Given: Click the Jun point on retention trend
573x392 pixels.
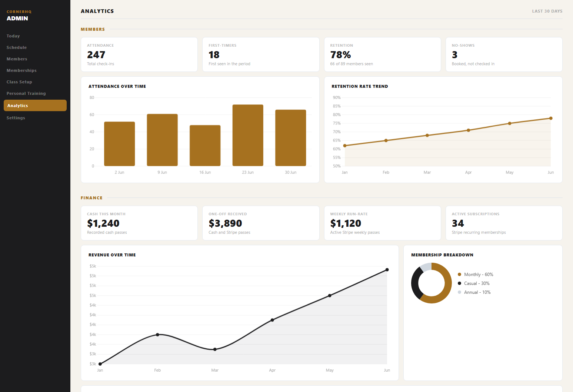Looking at the screenshot, I should [551, 118].
